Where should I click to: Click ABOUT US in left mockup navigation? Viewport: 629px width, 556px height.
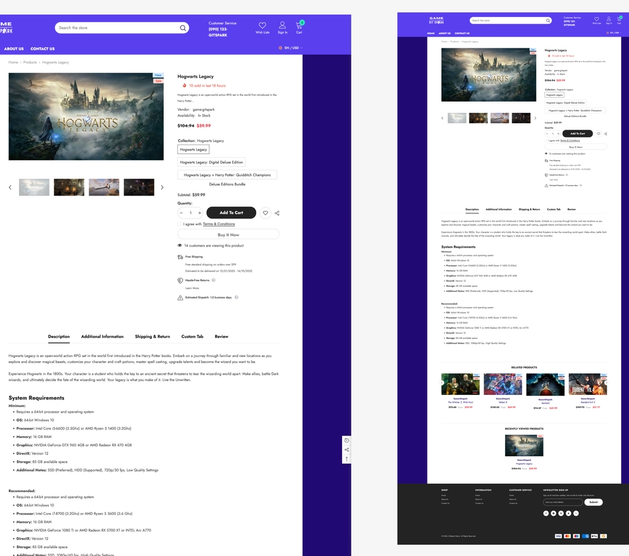click(14, 49)
